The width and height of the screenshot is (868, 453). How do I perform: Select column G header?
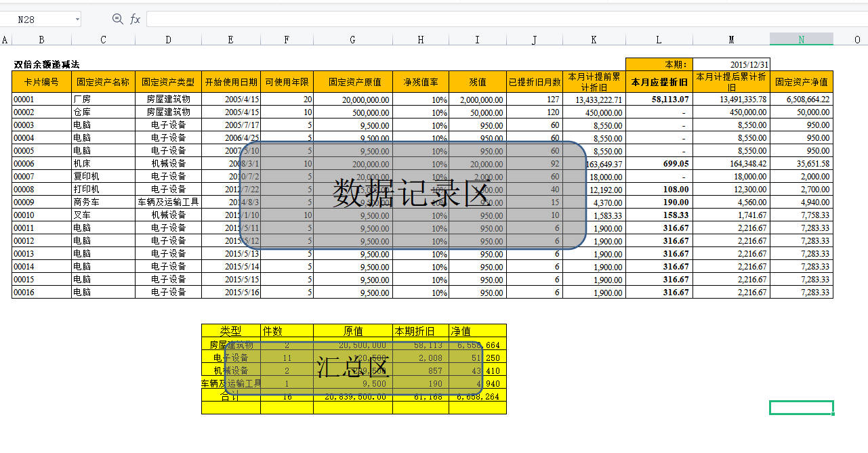[x=352, y=40]
